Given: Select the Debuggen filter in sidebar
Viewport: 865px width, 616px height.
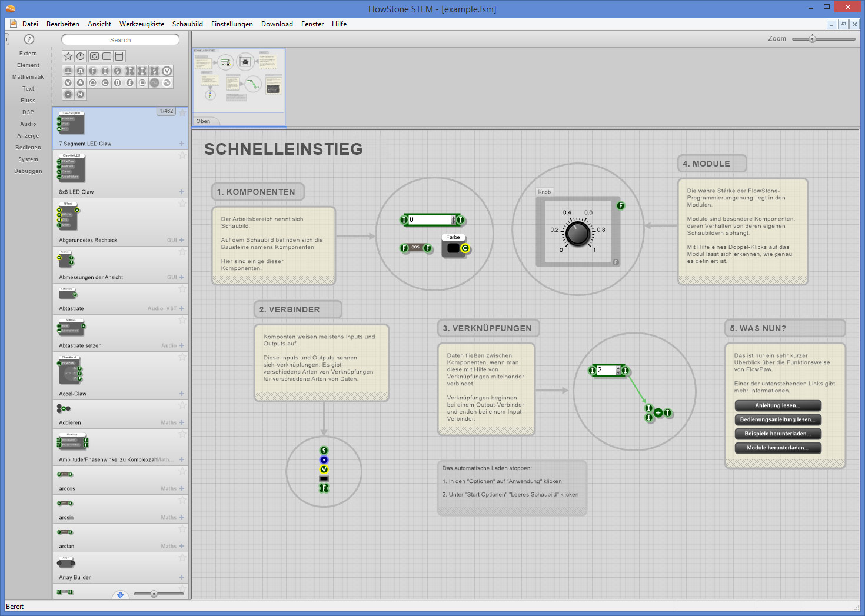Looking at the screenshot, I should pyautogui.click(x=28, y=171).
